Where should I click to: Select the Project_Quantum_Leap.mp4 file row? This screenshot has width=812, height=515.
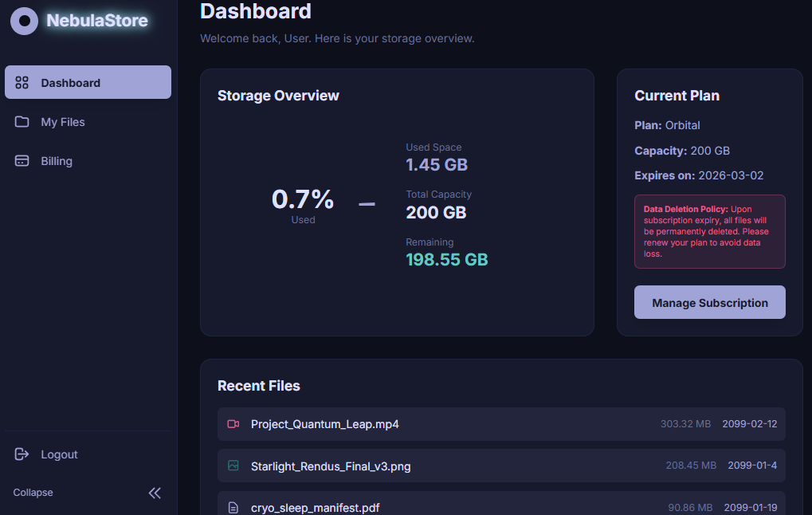click(x=500, y=423)
